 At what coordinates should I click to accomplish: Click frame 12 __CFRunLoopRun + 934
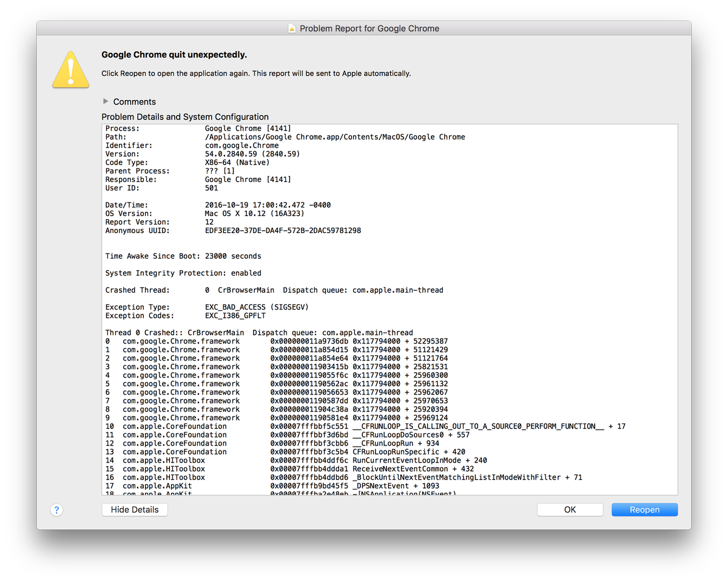pos(272,443)
